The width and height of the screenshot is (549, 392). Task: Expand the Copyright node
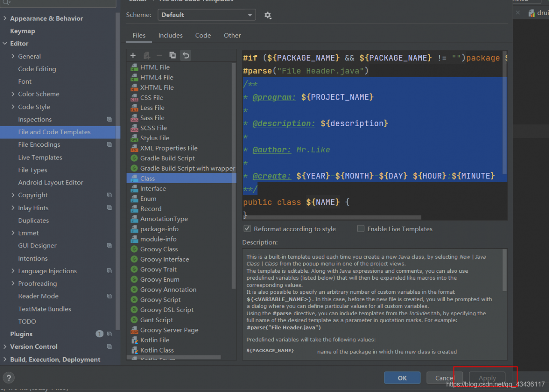tap(13, 195)
